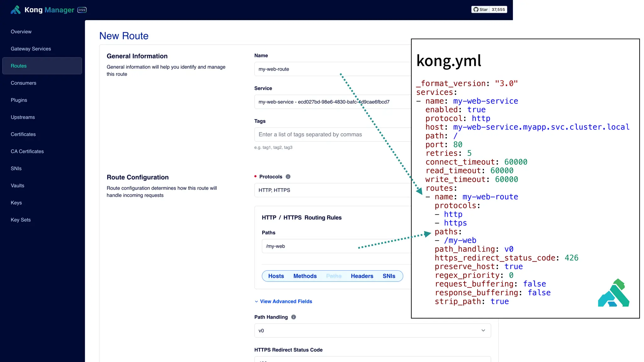The height and width of the screenshot is (362, 644).
Task: Click the Tags input field
Action: (333, 134)
